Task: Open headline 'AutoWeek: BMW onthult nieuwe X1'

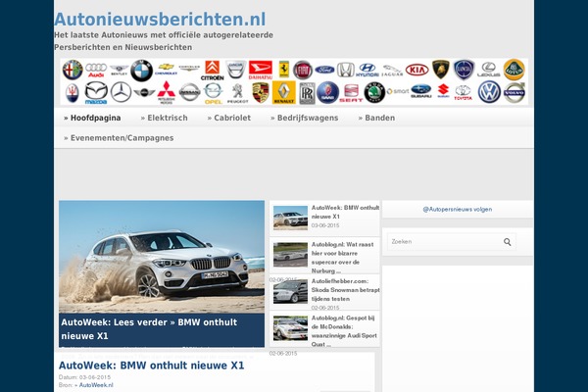Action: click(152, 366)
